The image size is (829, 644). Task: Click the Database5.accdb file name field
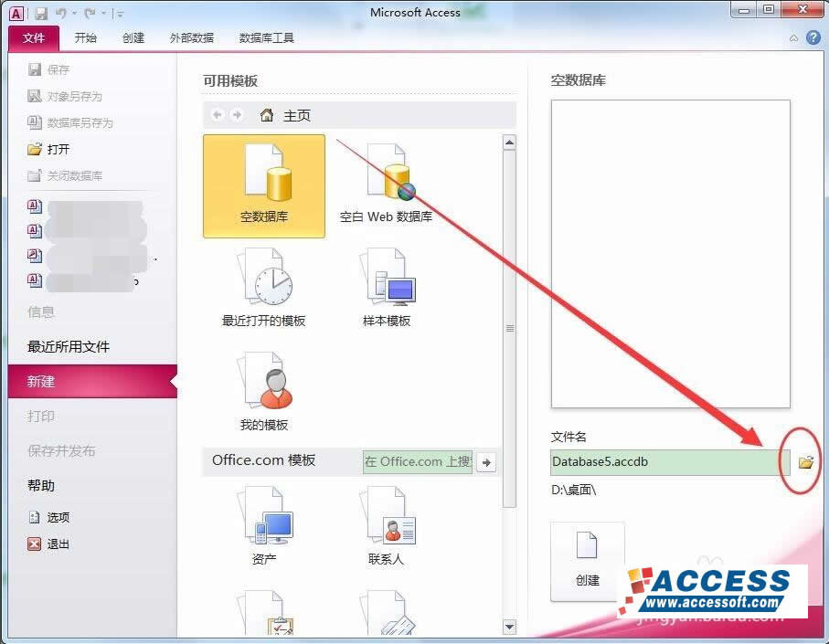(670, 462)
